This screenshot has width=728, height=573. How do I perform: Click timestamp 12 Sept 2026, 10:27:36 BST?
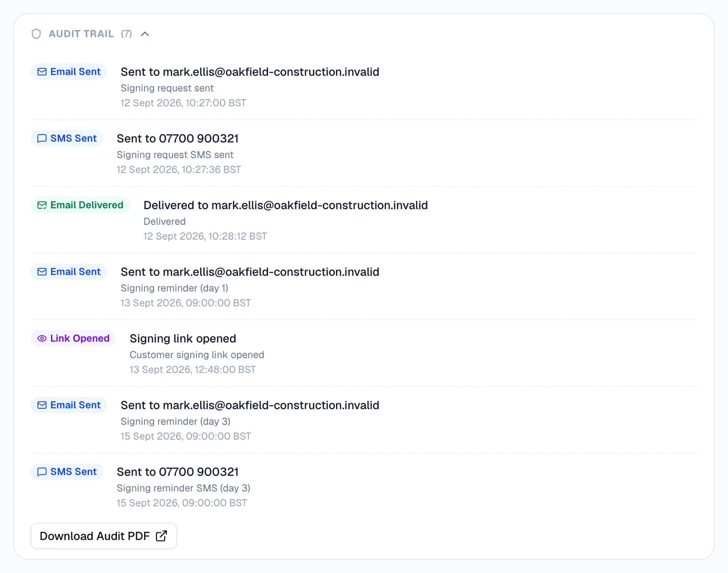click(x=179, y=170)
